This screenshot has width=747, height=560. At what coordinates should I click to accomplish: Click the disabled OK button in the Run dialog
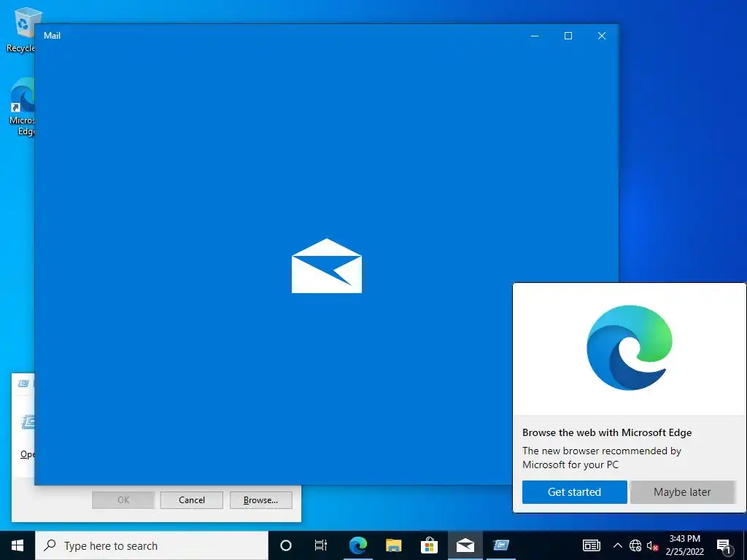click(123, 500)
